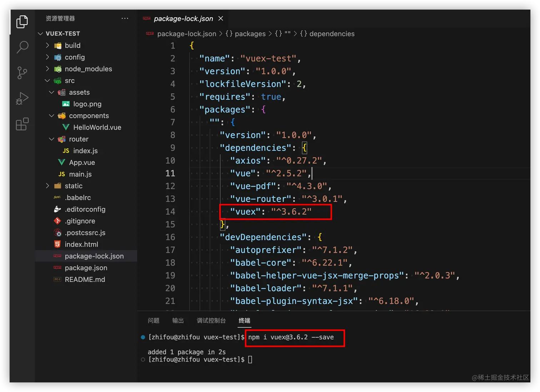Click the .postcssrc.js file icon
Viewport: 540px width, 392px height.
57,233
